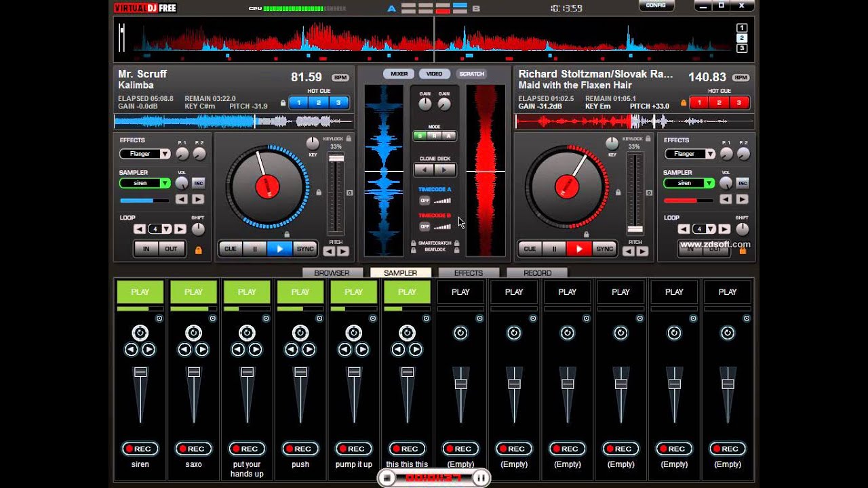This screenshot has height=488, width=868.
Task: Click SYNC on the left deck
Action: (x=305, y=249)
